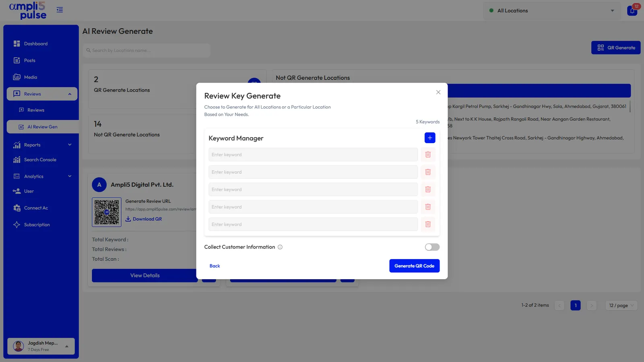Viewport: 644px width, 362px height.
Task: Focus the first Enter keyword field
Action: point(313,154)
